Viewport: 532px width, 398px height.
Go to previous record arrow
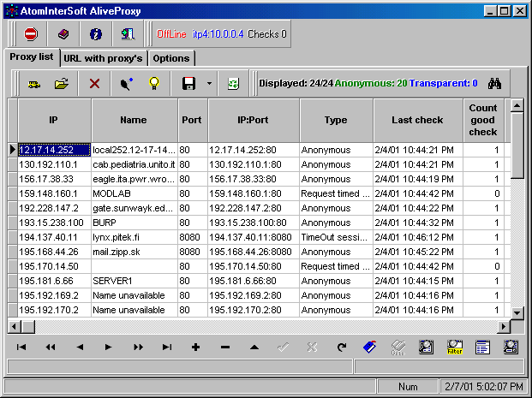pyautogui.click(x=80, y=347)
